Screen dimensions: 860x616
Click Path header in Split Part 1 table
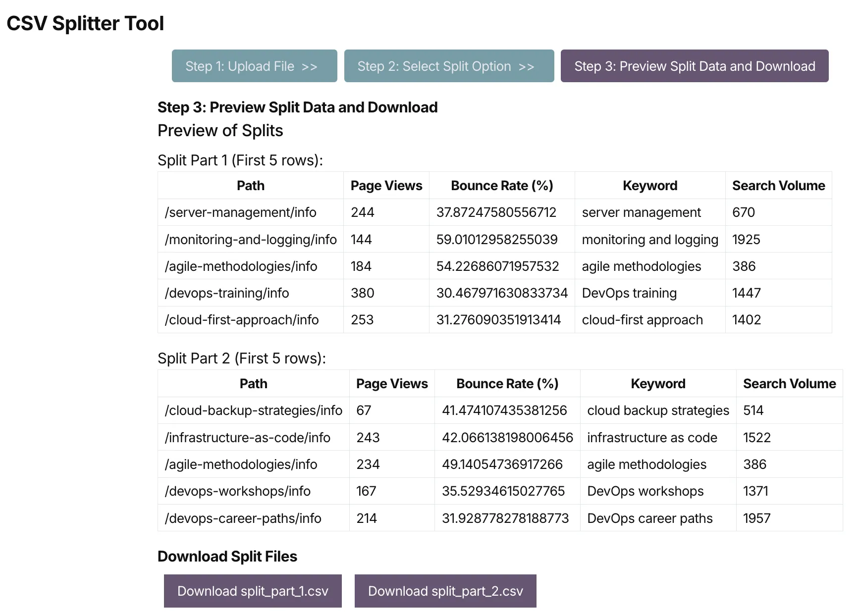[x=251, y=186]
